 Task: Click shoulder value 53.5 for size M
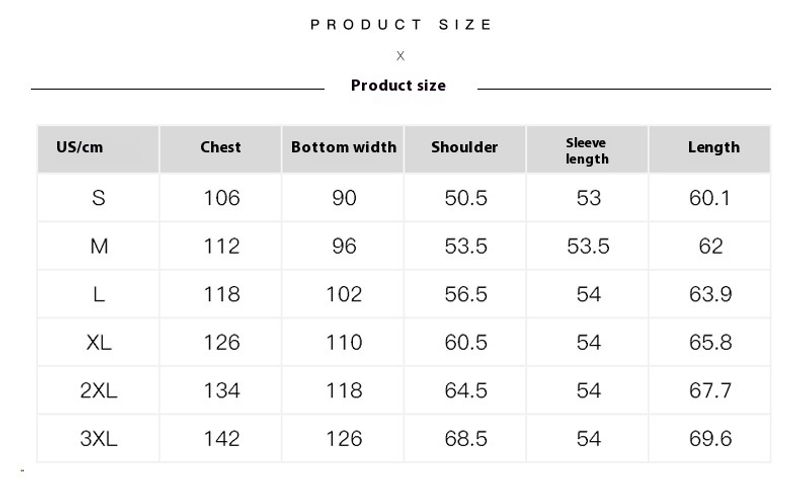click(466, 246)
